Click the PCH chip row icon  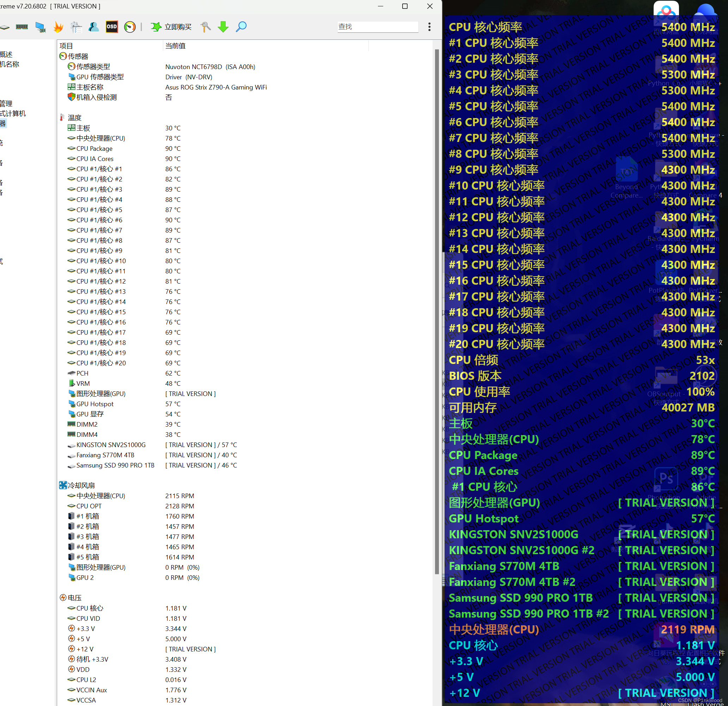pyautogui.click(x=71, y=373)
